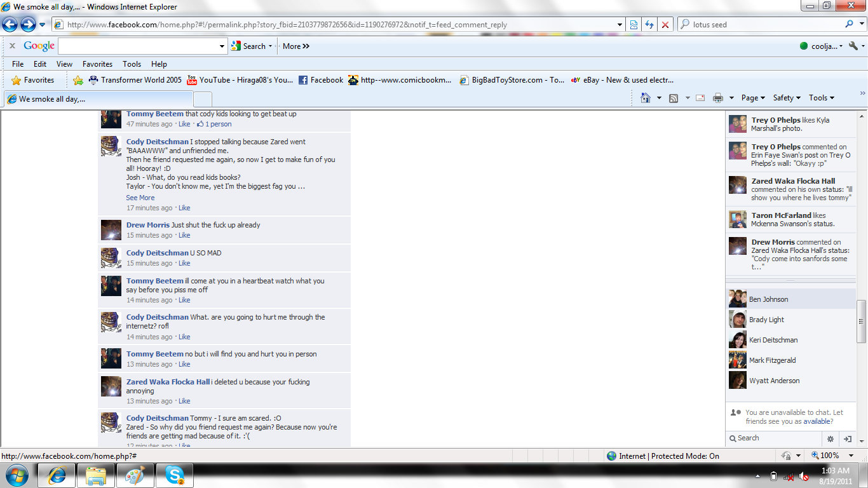
Task: Stop loading with the red X button
Action: 665,25
